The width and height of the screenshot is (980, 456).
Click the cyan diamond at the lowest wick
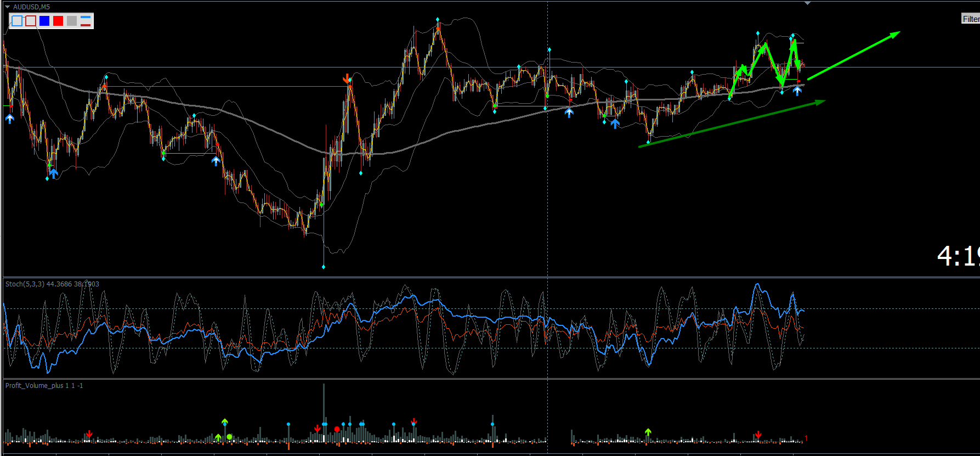point(324,267)
